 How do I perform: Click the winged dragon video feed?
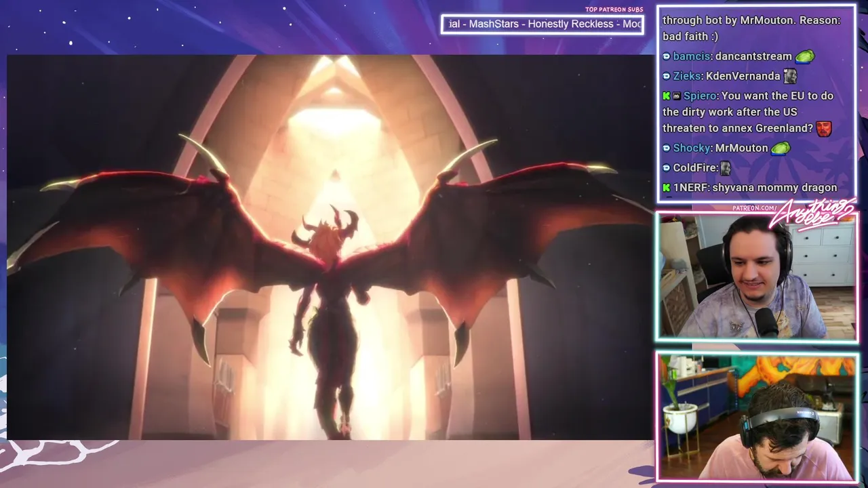click(330, 247)
